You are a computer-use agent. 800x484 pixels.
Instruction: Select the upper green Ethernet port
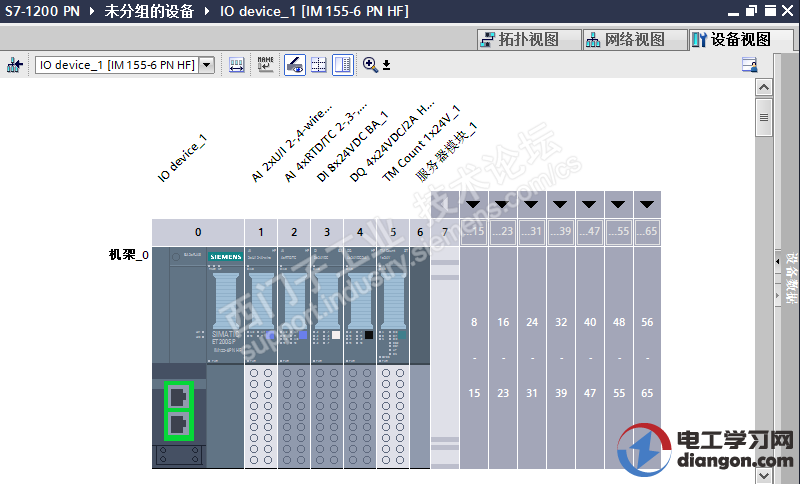pos(179,396)
